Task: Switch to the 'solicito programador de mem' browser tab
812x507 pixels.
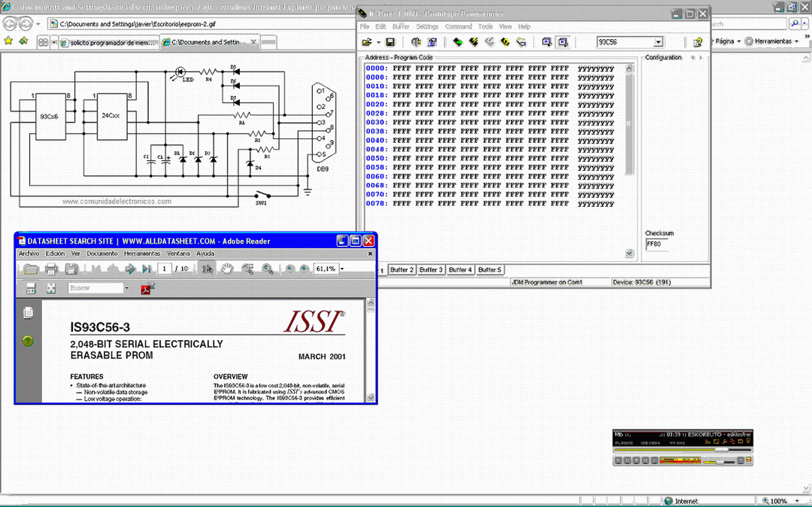Action: (x=109, y=43)
